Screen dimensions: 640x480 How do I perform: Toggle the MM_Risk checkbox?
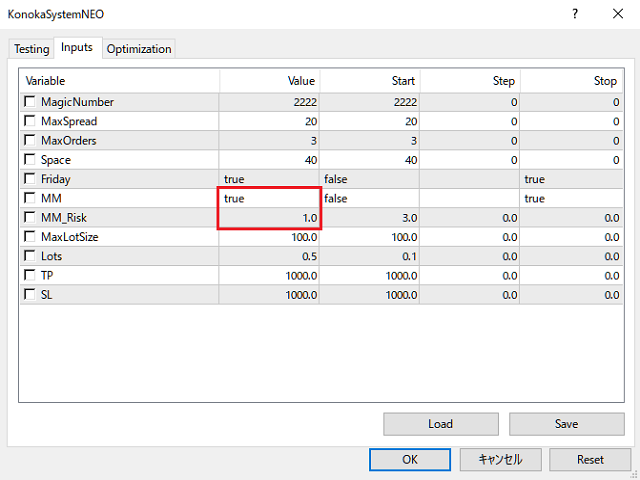30,217
